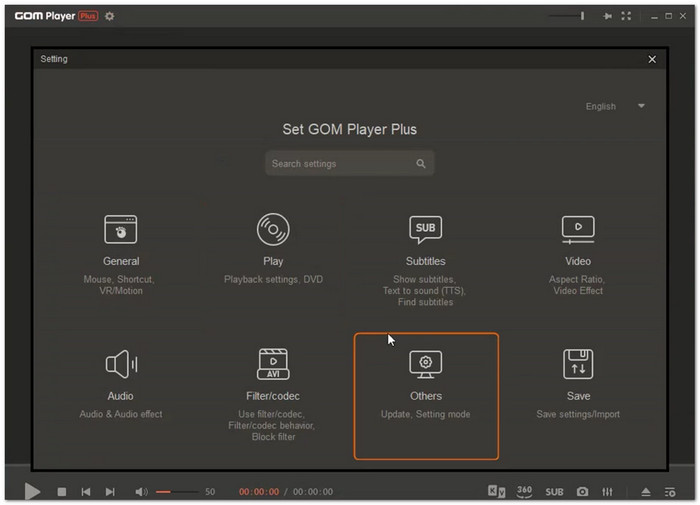The width and height of the screenshot is (700, 505).
Task: Toggle the playlist icon
Action: click(x=670, y=492)
